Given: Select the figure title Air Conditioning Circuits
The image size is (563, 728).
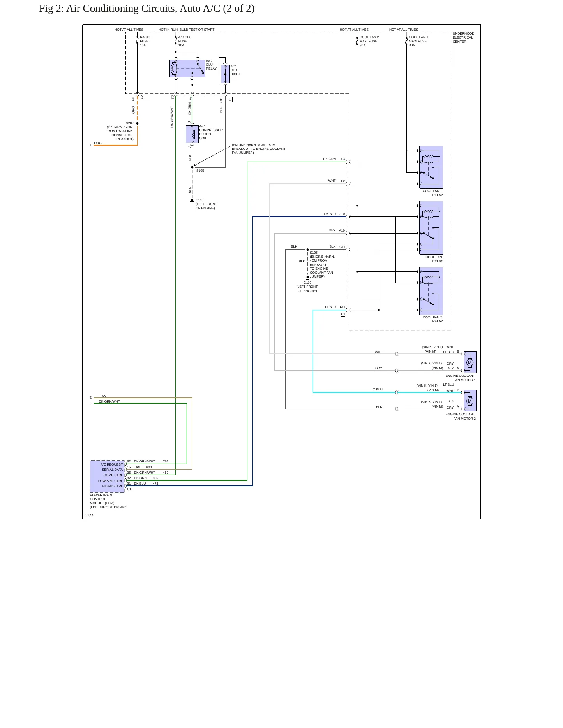Looking at the screenshot, I should [147, 9].
